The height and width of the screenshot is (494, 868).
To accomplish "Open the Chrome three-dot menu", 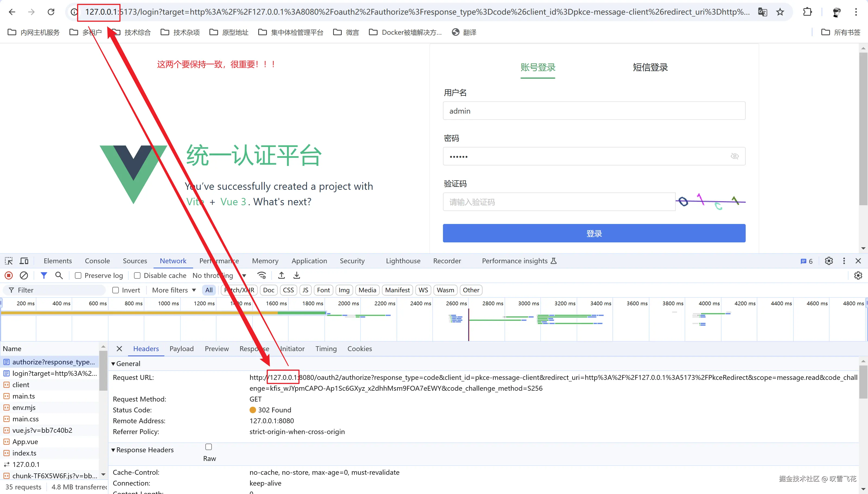I will 856,12.
